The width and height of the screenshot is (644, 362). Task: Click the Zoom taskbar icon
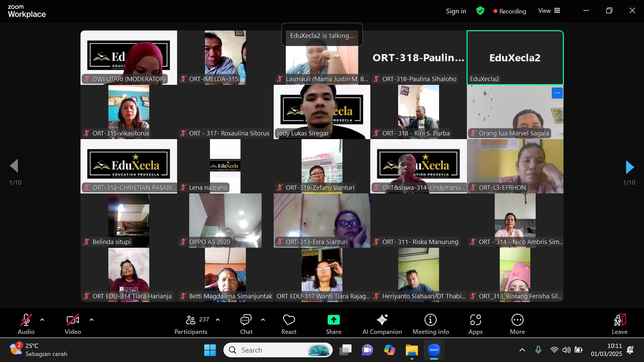[434, 350]
